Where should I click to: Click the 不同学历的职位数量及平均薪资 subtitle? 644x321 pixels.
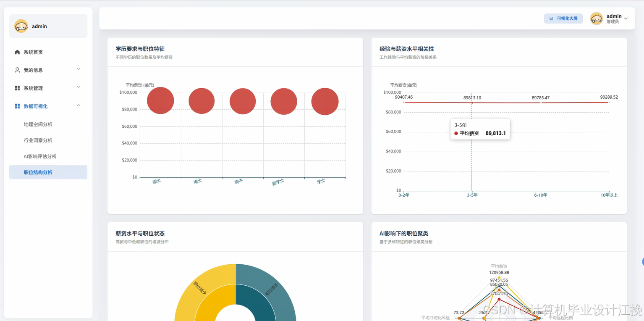coord(144,57)
